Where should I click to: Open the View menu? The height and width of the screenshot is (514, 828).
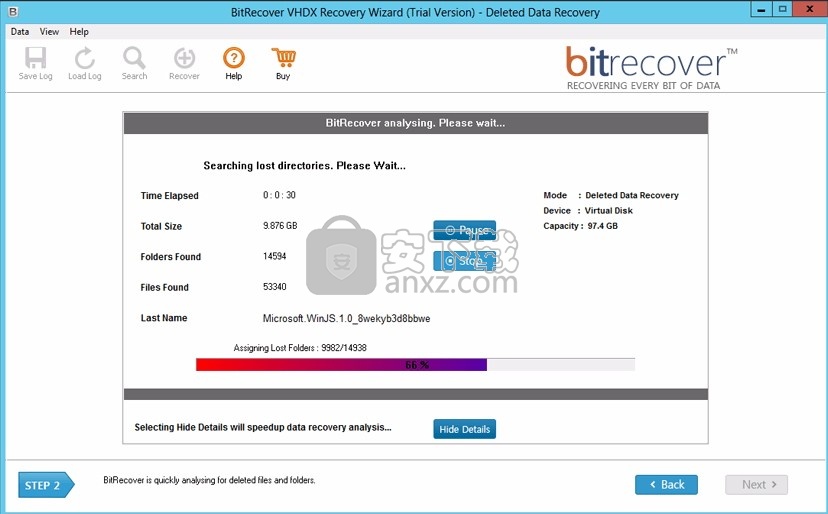pos(49,32)
